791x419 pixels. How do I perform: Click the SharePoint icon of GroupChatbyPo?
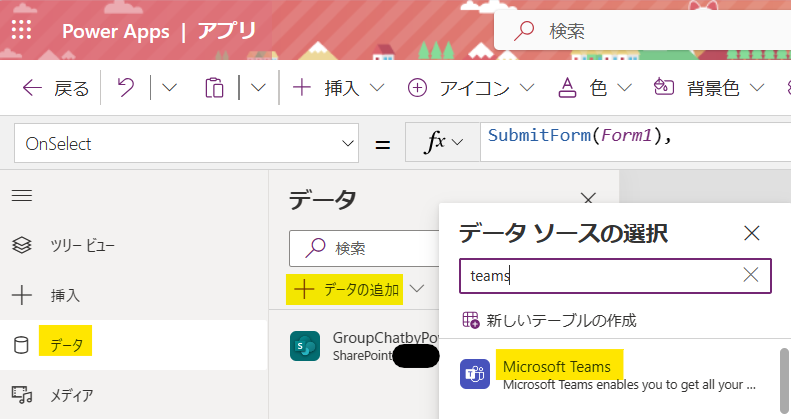click(x=305, y=346)
